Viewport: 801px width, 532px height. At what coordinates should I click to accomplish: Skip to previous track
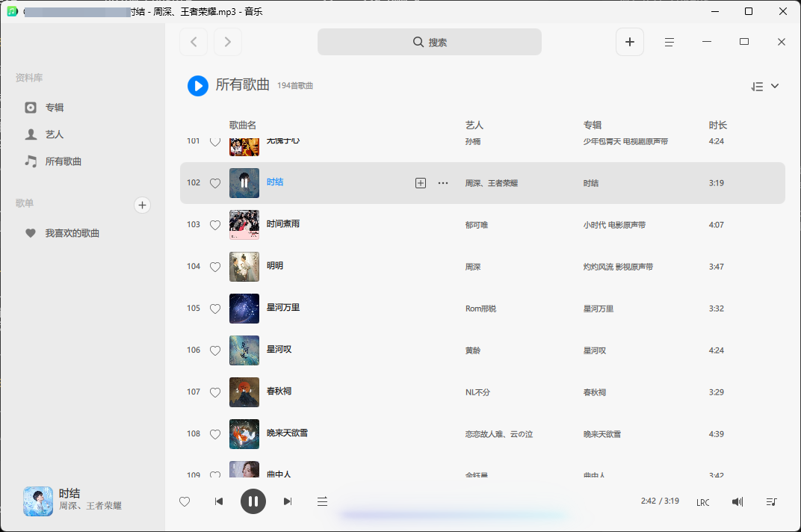[219, 502]
